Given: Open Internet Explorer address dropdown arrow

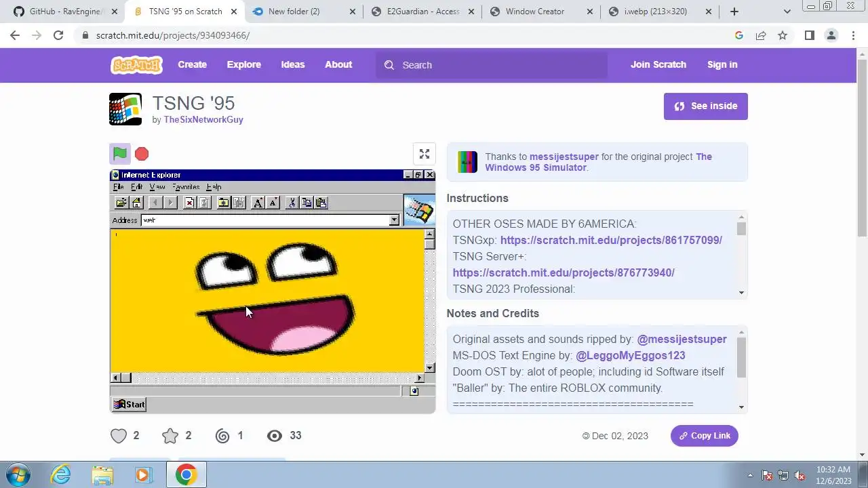Looking at the screenshot, I should 394,220.
